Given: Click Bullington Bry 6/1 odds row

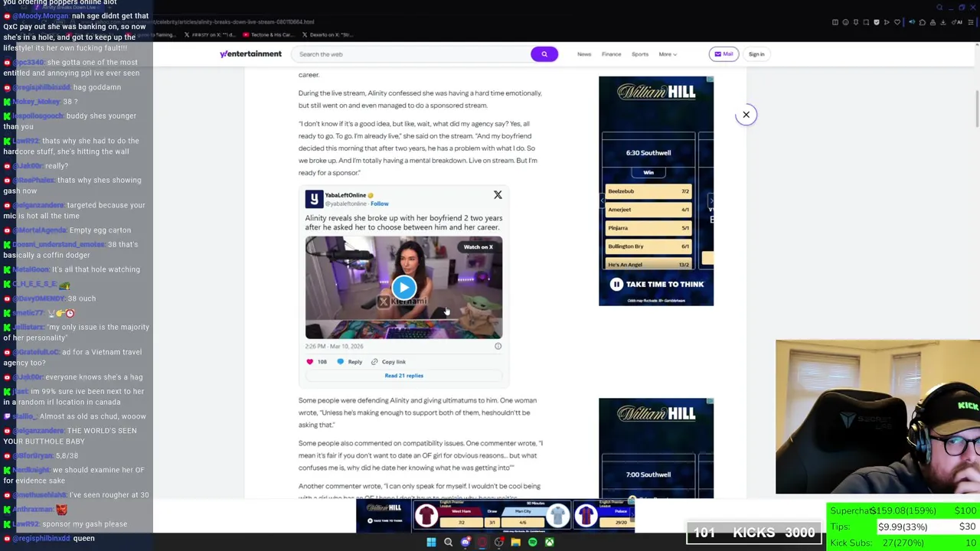Looking at the screenshot, I should point(648,246).
